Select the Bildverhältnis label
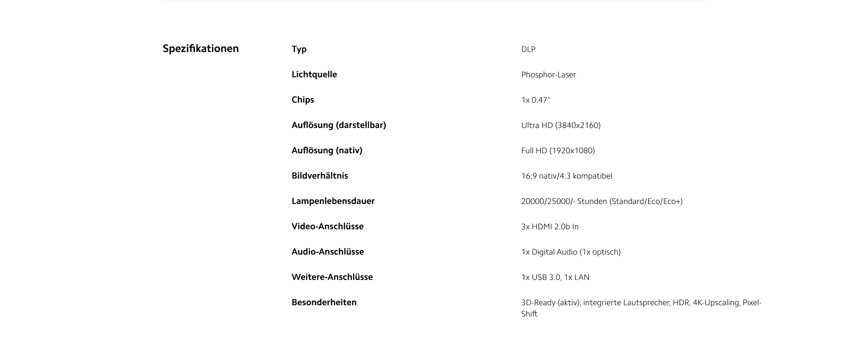This screenshot has height=350, width=868. click(320, 176)
